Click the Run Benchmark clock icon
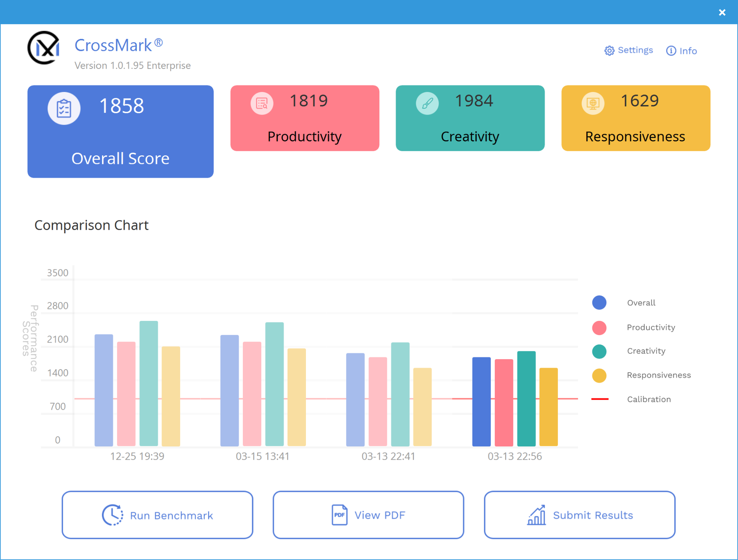This screenshot has height=560, width=738. point(112,515)
